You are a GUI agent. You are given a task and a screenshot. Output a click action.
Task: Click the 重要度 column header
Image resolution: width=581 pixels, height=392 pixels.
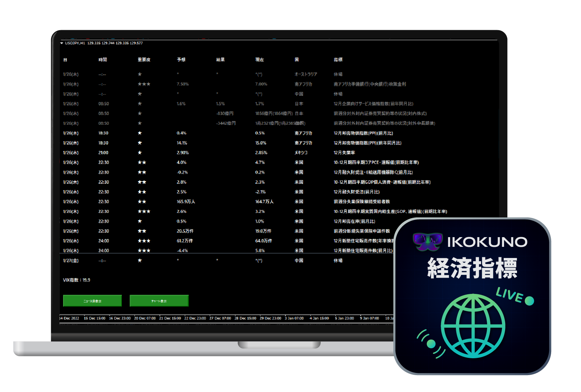pos(144,60)
